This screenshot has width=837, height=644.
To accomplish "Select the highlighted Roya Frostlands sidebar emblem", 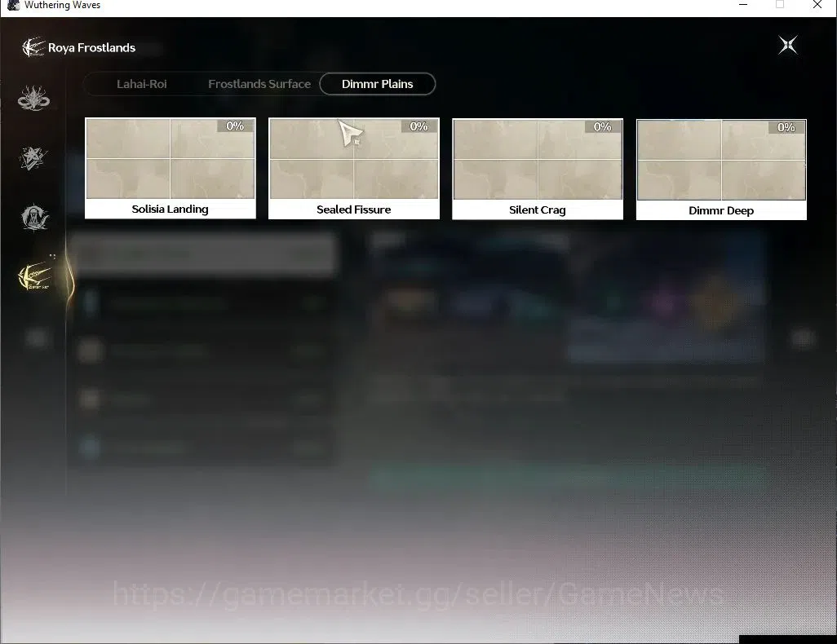I will tap(35, 276).
